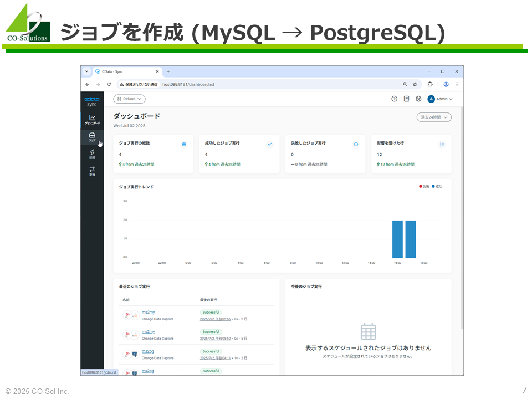Open run timestamp 2025/7/2 午後05:50
The image size is (532, 399).
(216, 339)
